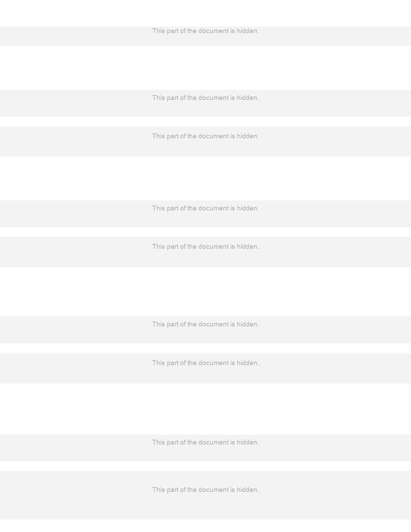411x532 pixels.
Task: Click the fifth hidden-document notice text
Action: click(x=205, y=247)
